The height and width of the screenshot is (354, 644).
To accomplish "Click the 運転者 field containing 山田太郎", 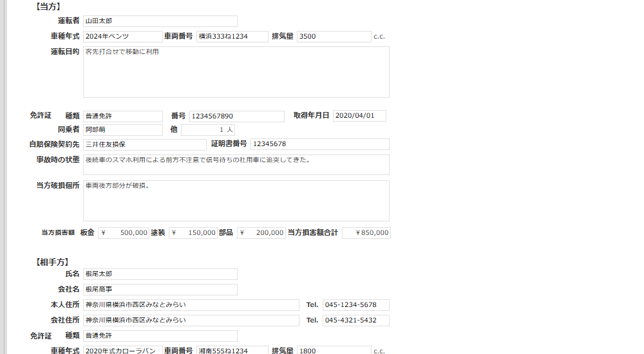I will [160, 21].
